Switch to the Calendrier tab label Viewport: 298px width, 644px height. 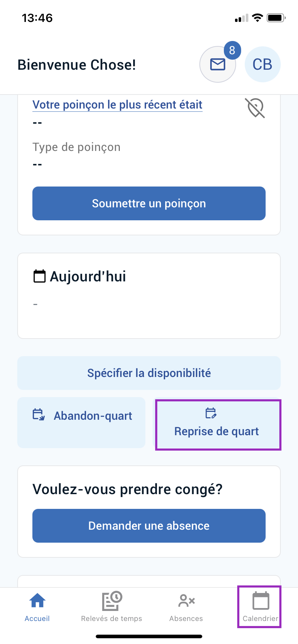pyautogui.click(x=261, y=618)
